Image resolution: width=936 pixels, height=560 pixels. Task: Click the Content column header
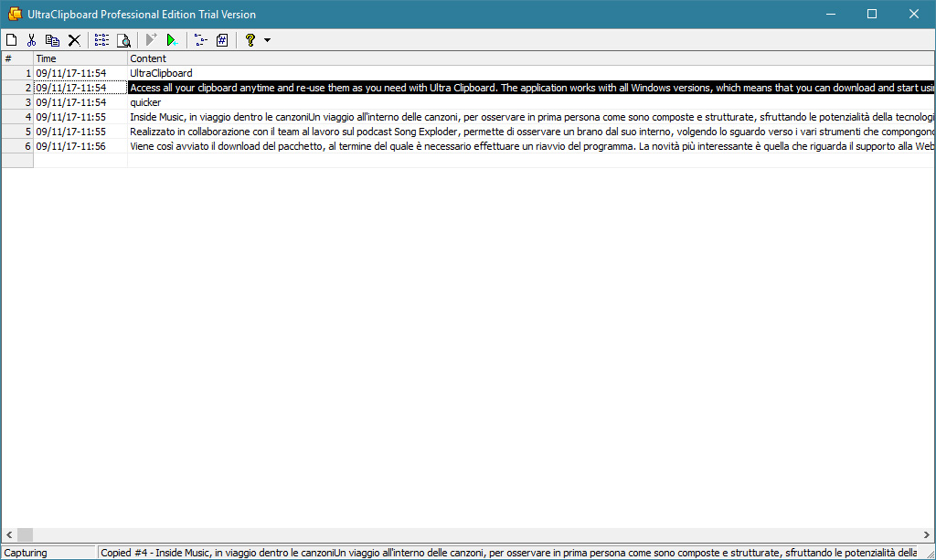(530, 58)
